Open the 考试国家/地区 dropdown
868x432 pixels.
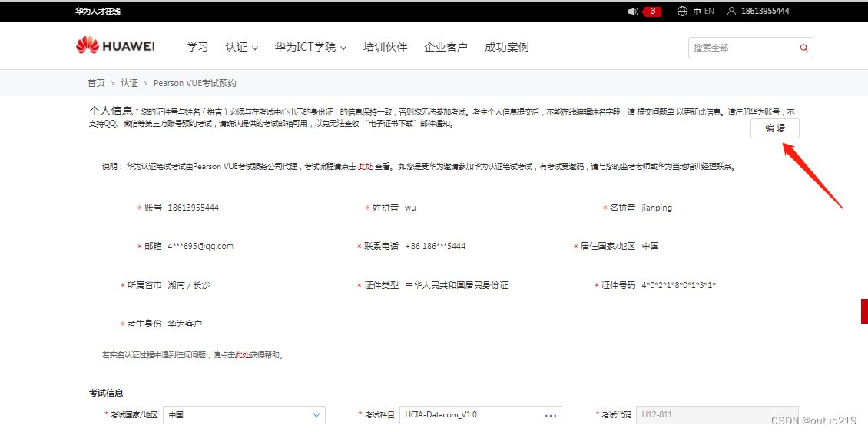(244, 415)
